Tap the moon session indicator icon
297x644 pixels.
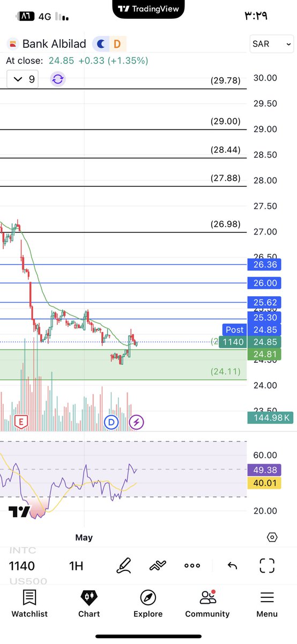point(100,43)
